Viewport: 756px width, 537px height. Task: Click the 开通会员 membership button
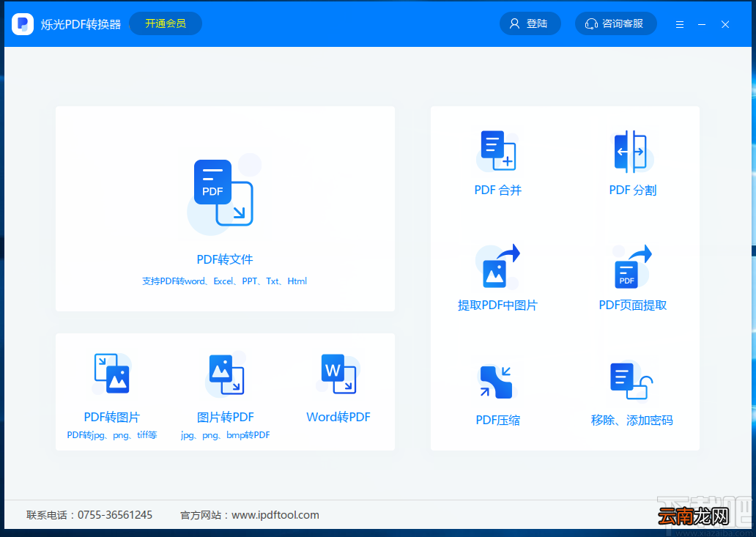coord(166,23)
